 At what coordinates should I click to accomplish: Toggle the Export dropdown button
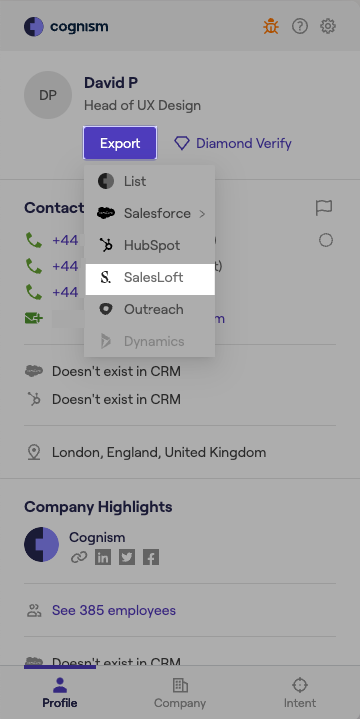pos(120,143)
